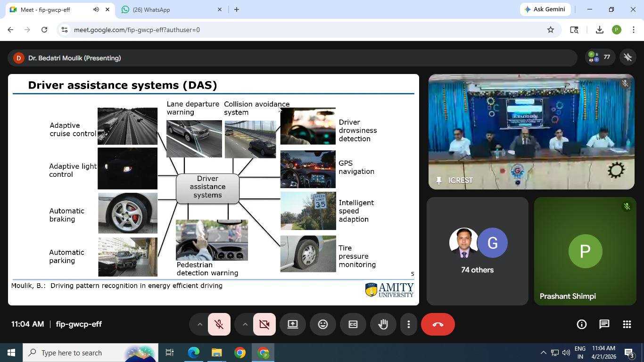Click the 74 others participant tile
Screen dimensions: 644x362
477,251
